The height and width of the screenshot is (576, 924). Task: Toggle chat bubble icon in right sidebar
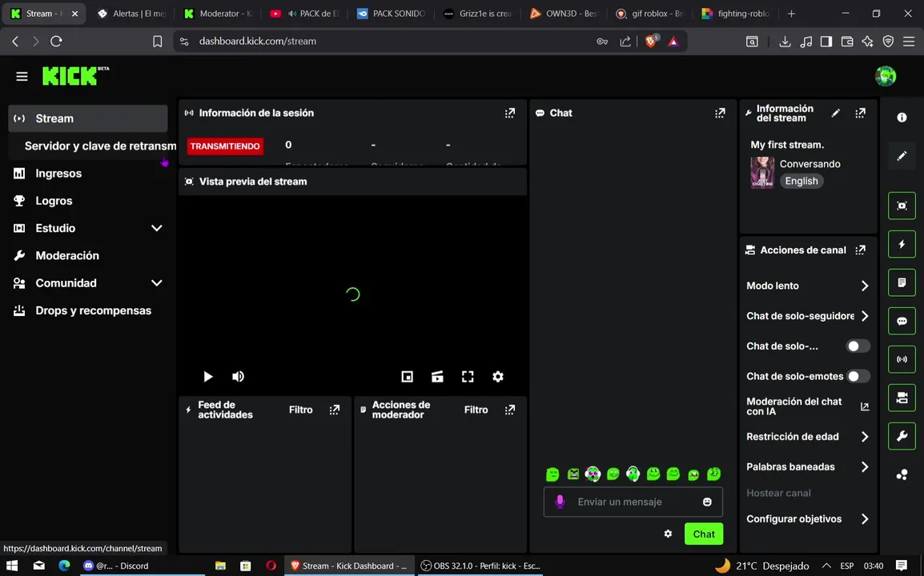tap(902, 321)
